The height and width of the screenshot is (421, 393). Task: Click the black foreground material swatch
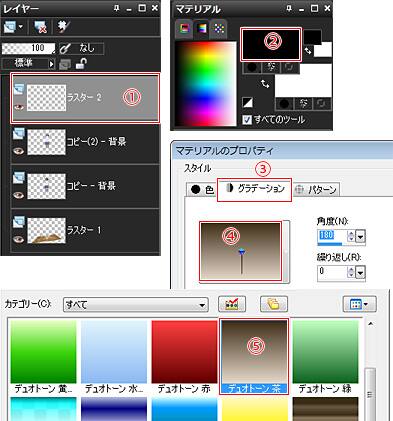(271, 44)
